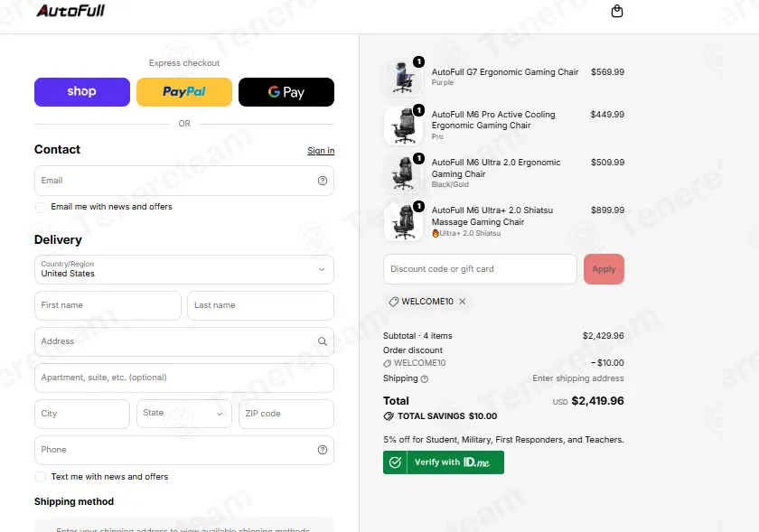Click the First name field
Viewport: 759px width, 532px height.
(108, 305)
